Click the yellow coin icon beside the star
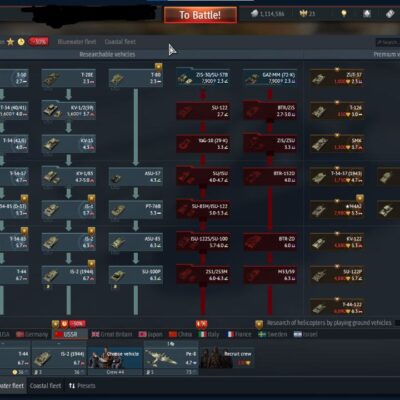This screenshot has height=400, width=400. point(21,42)
